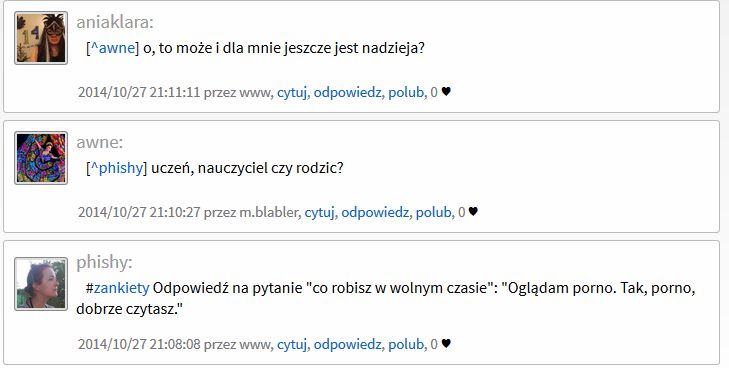This screenshot has width=729, height=368.
Task: Open aniaklara's masked avatar picture
Action: pos(41,38)
